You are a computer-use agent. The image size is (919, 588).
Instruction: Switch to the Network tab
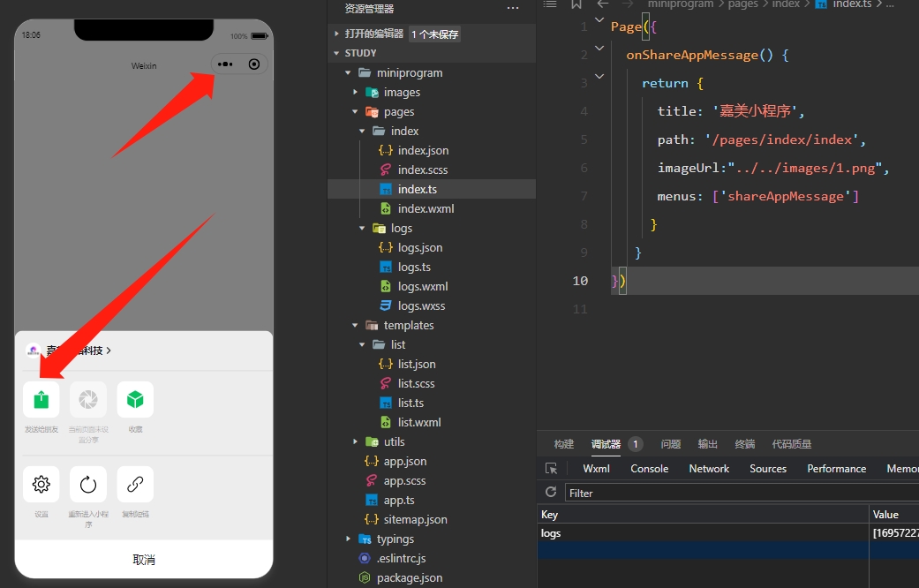pyautogui.click(x=709, y=469)
